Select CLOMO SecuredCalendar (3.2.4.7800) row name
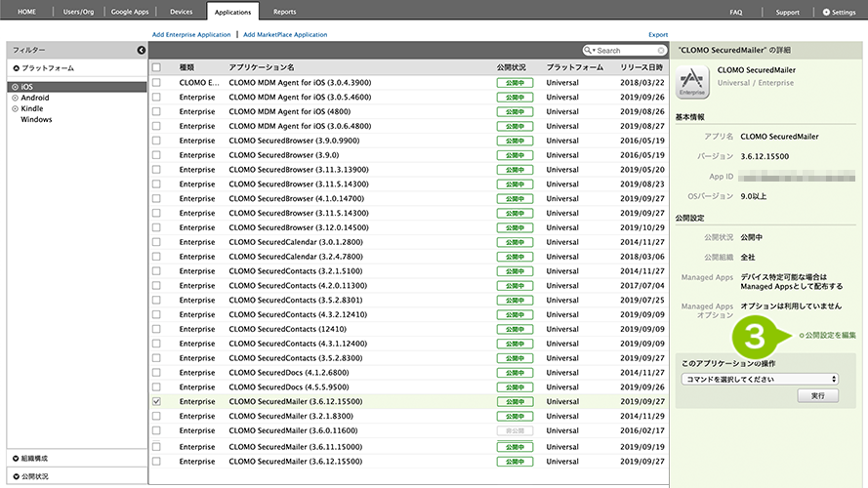868x488 pixels. [x=296, y=257]
